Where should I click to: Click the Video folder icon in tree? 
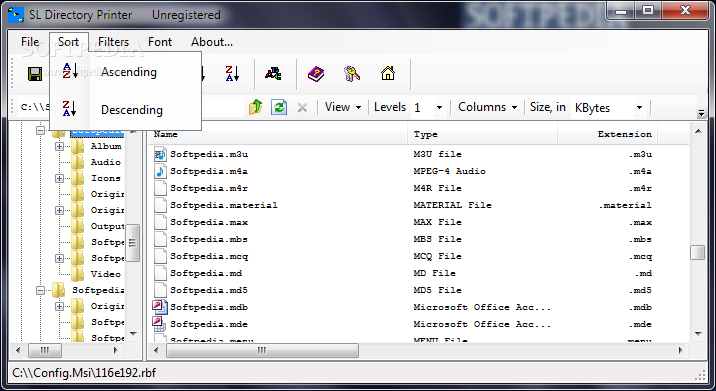coord(78,274)
